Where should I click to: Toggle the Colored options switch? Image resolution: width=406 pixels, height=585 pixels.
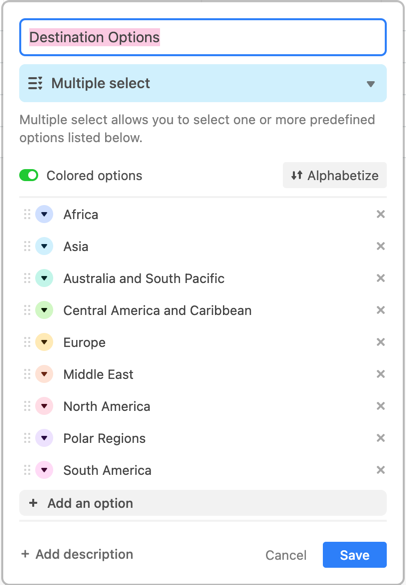click(x=29, y=175)
